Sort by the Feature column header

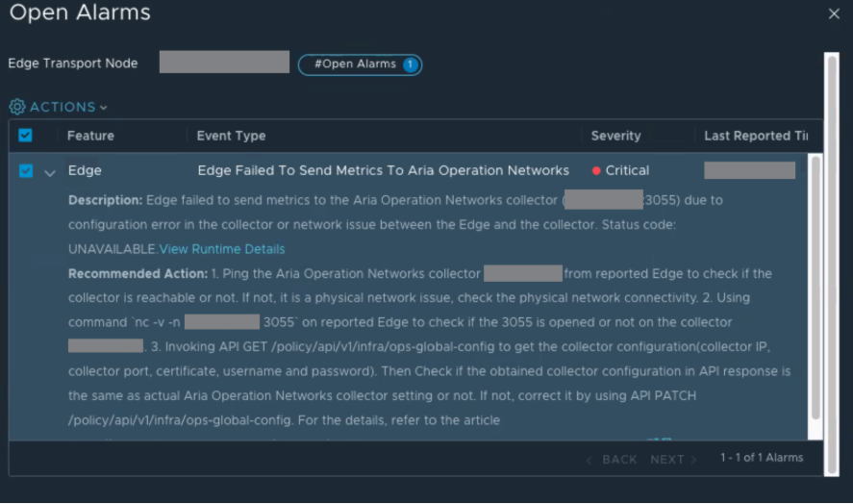coord(90,136)
